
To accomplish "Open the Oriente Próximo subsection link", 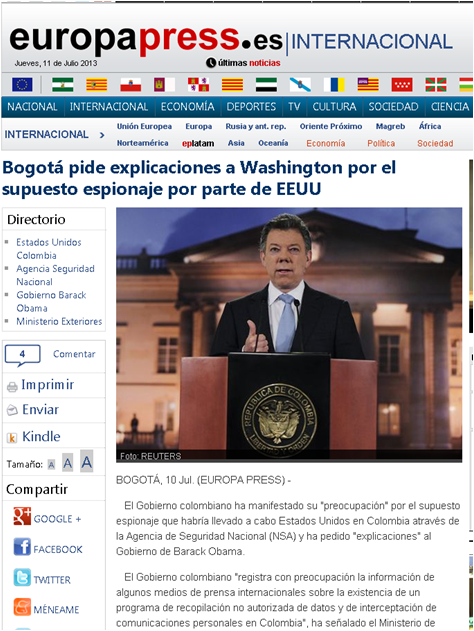I will tap(331, 126).
